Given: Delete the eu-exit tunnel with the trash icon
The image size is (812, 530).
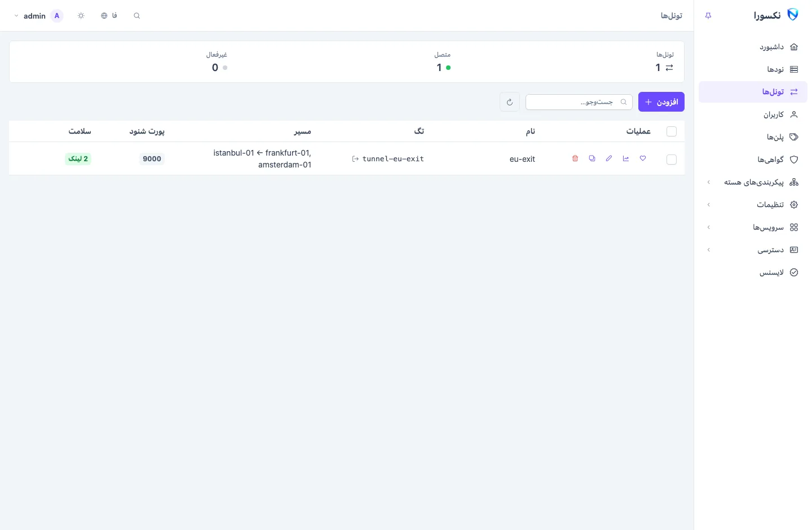Looking at the screenshot, I should (575, 158).
